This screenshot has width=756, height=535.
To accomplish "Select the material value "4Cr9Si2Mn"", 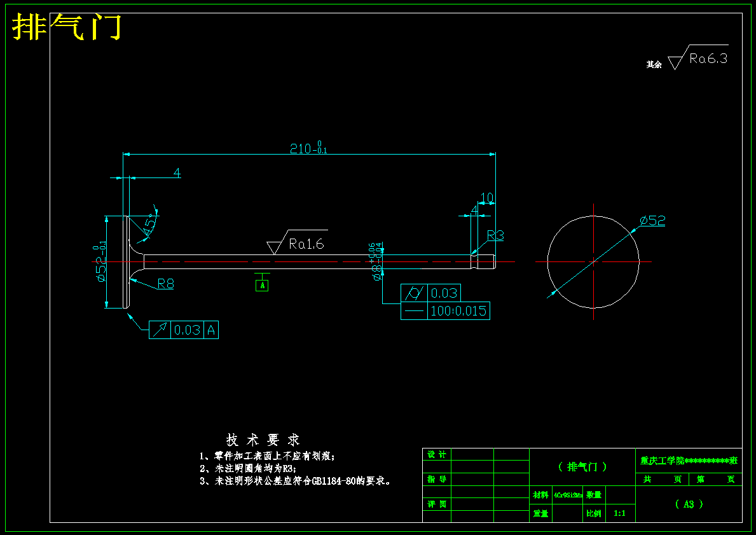I will [568, 495].
